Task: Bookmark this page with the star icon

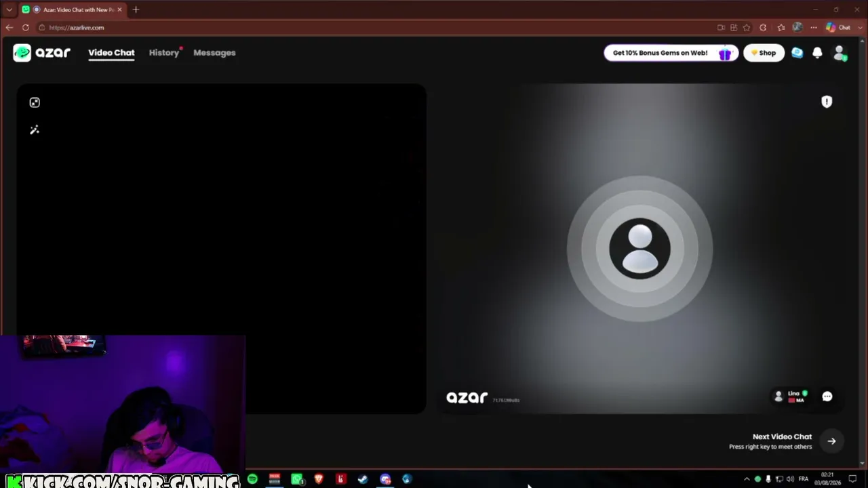Action: tap(747, 28)
